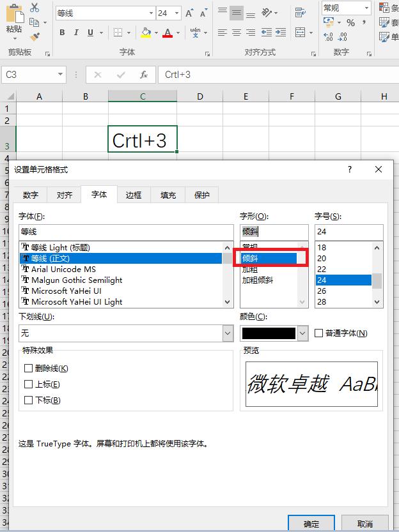The image size is (399, 532).
Task: Toggle Underline formatting in ribbon
Action: coord(90,33)
